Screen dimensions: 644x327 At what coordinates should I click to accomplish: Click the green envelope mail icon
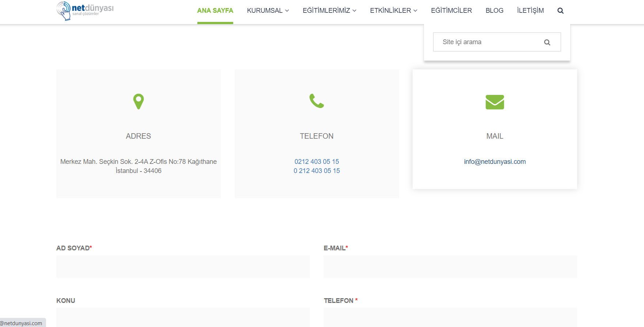pyautogui.click(x=495, y=102)
